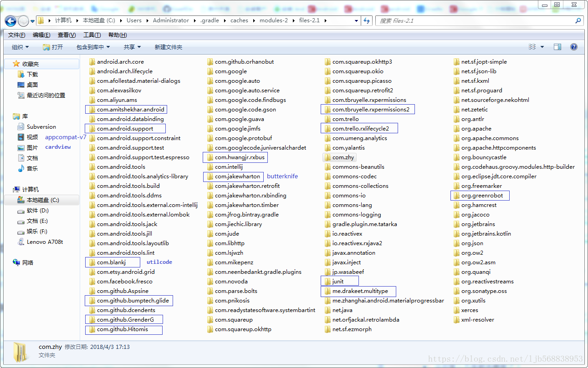
Task: Open the 帮助(H) menu
Action: (x=118, y=35)
